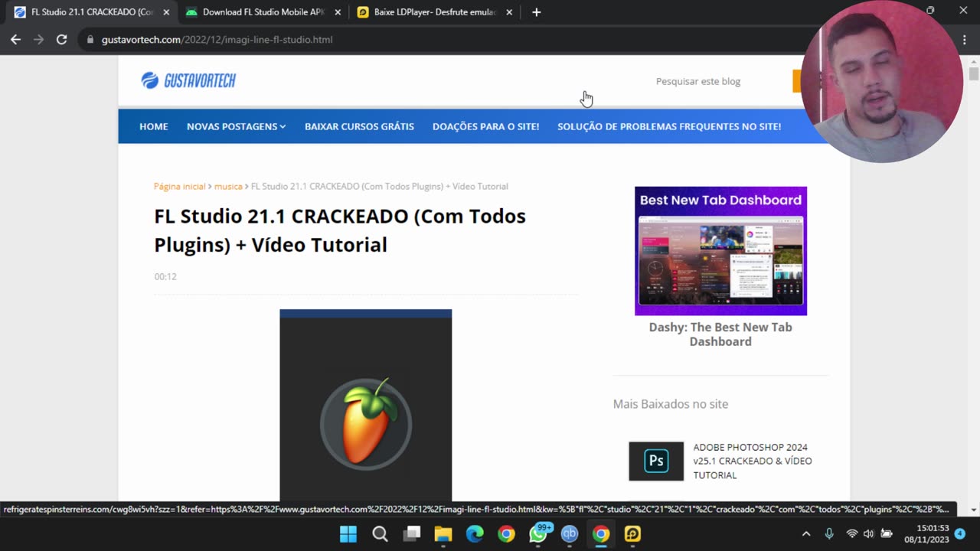The height and width of the screenshot is (551, 980).
Task: Click the volume speaker tray icon
Action: tap(869, 533)
